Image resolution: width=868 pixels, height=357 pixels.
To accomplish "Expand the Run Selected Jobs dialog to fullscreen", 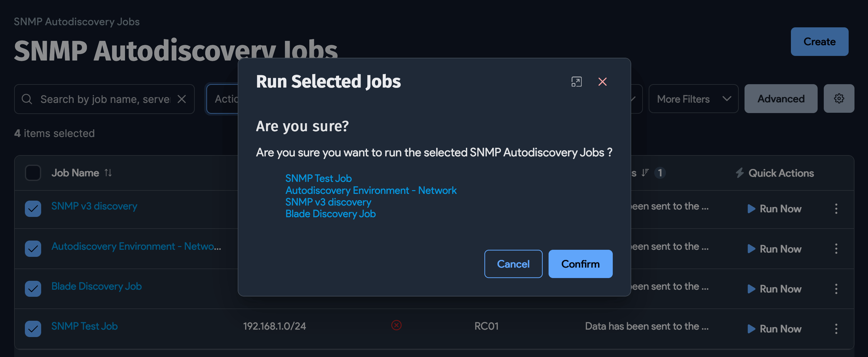I will pos(577,82).
